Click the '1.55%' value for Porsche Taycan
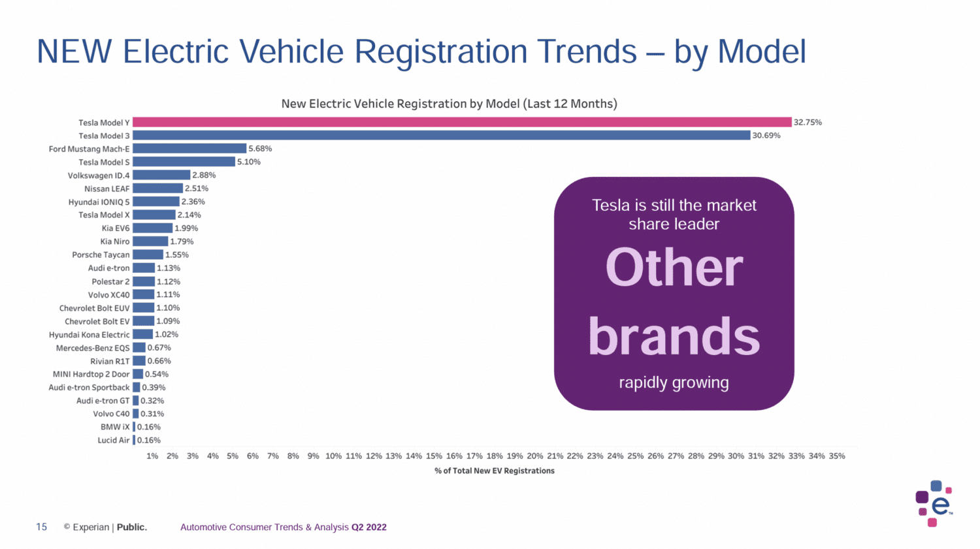Viewport: 980px width, 549px height. point(177,255)
